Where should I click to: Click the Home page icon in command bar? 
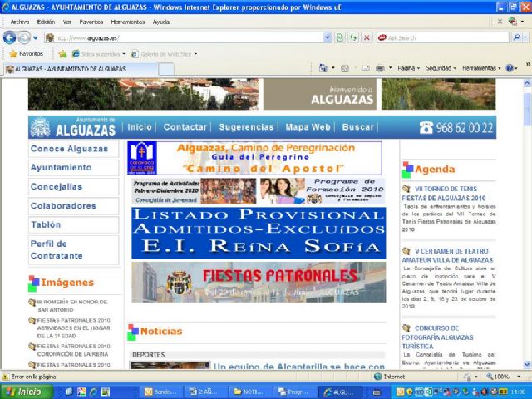[324, 68]
